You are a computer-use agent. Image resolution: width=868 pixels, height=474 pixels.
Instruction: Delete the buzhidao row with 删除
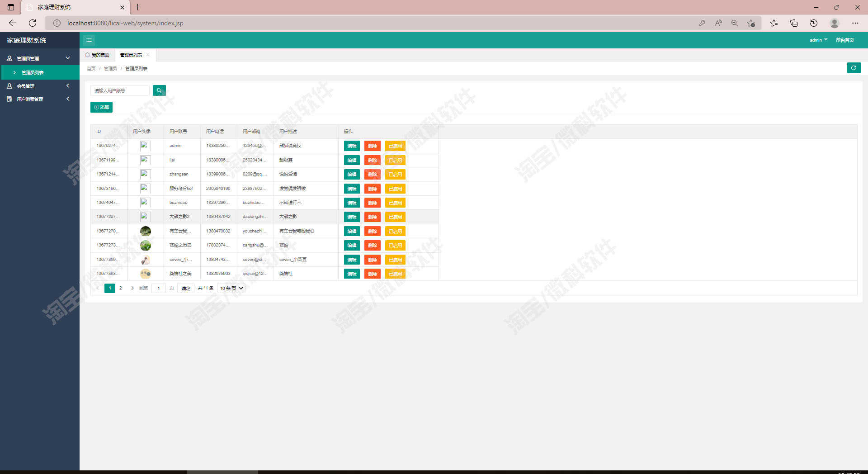[x=373, y=203]
